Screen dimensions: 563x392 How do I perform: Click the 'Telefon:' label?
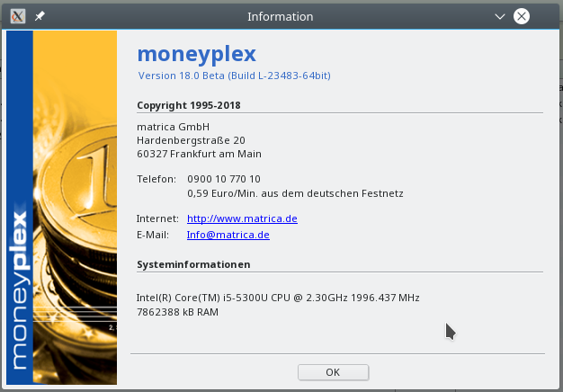156,179
